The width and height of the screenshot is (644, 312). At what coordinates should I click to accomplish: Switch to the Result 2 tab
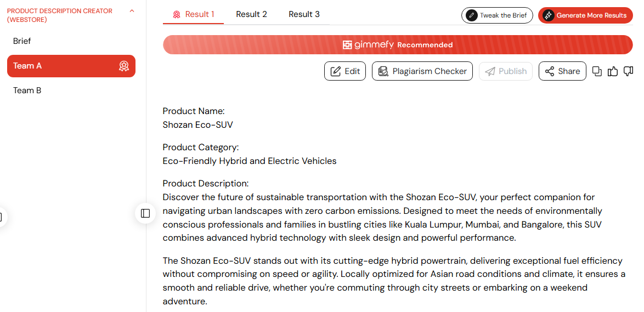tap(251, 14)
